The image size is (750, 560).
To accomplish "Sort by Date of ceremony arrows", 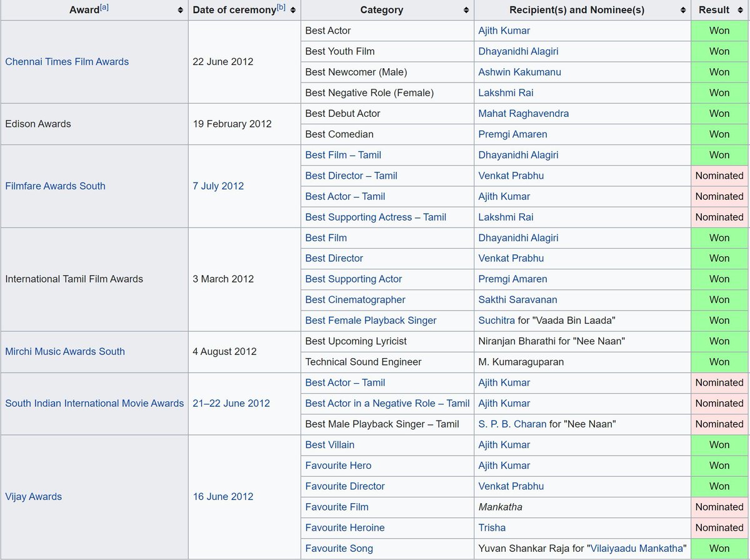I will pyautogui.click(x=293, y=10).
